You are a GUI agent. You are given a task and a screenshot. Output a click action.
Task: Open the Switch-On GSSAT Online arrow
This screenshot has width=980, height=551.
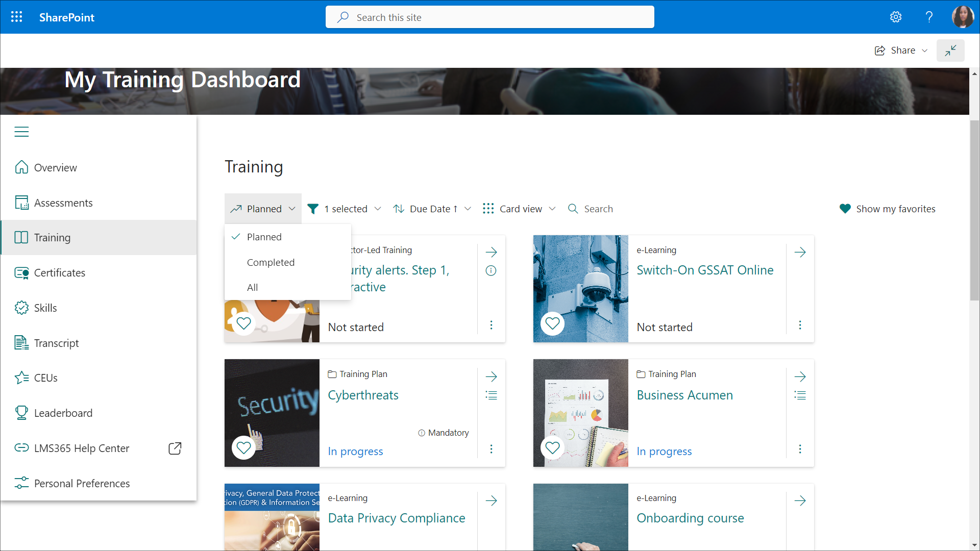point(800,252)
